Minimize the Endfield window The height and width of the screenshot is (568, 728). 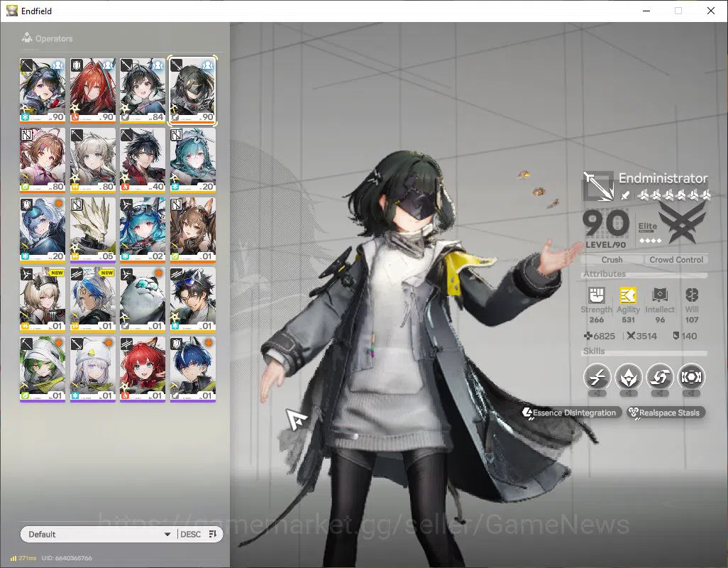[646, 11]
